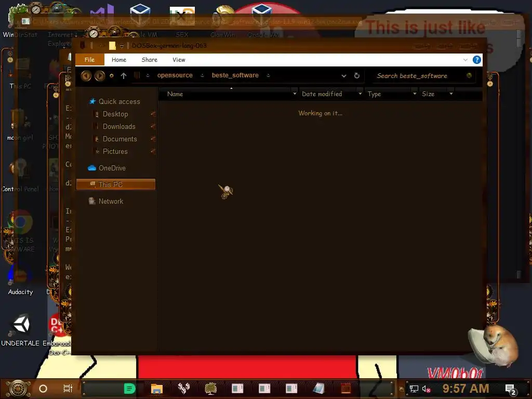Open the boxes icon app on taskbar

pyautogui.click(x=183, y=389)
